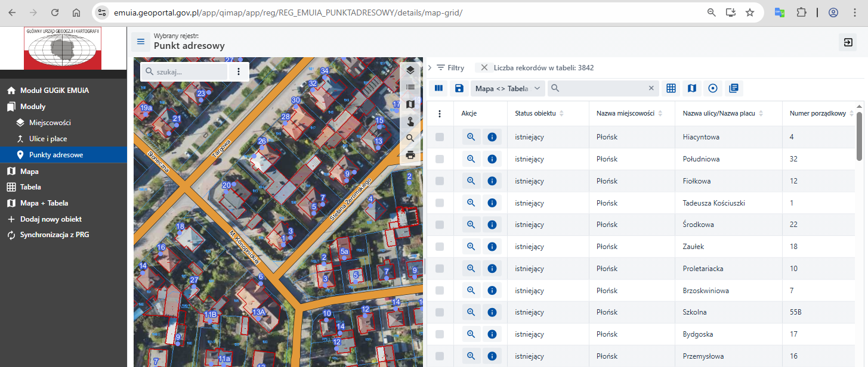Select the map legend list icon
Screen dimensions: 868x367
pyautogui.click(x=410, y=87)
